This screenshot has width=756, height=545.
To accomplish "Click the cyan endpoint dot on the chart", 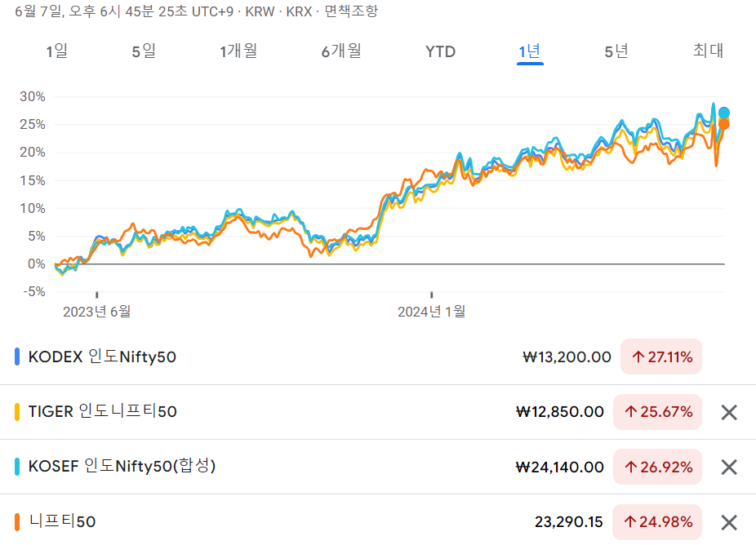I will pyautogui.click(x=723, y=113).
